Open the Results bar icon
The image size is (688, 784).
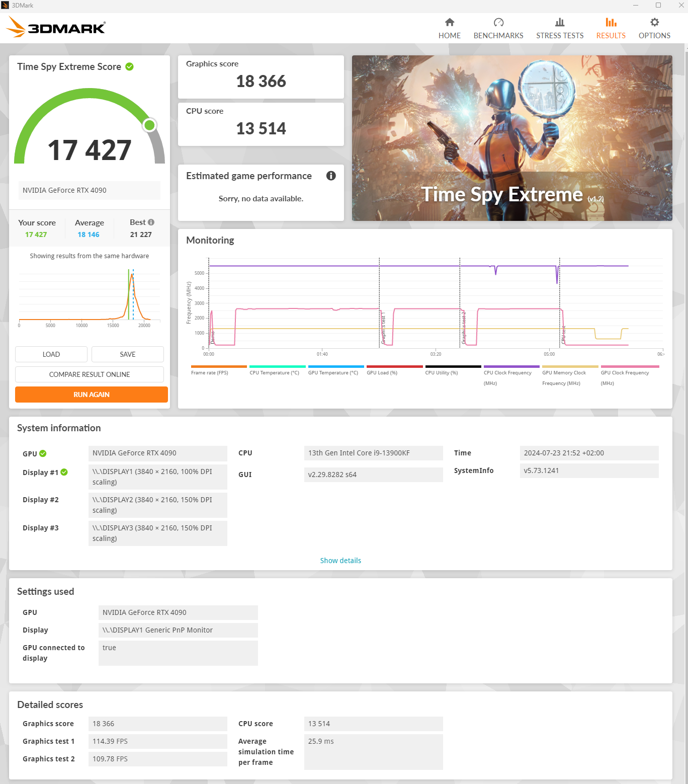pos(611,22)
